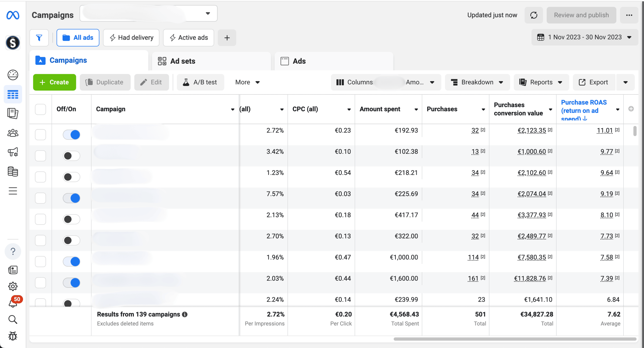
Task: Enable the campaign toggle with 3.42% rate
Action: click(72, 156)
